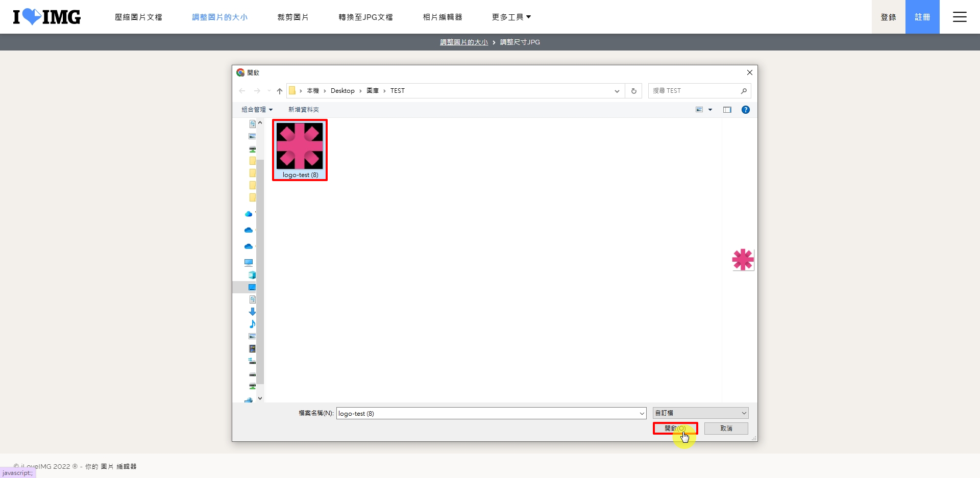This screenshot has height=478, width=980.
Task: Click the iLoveIMG logo
Action: coord(47,17)
